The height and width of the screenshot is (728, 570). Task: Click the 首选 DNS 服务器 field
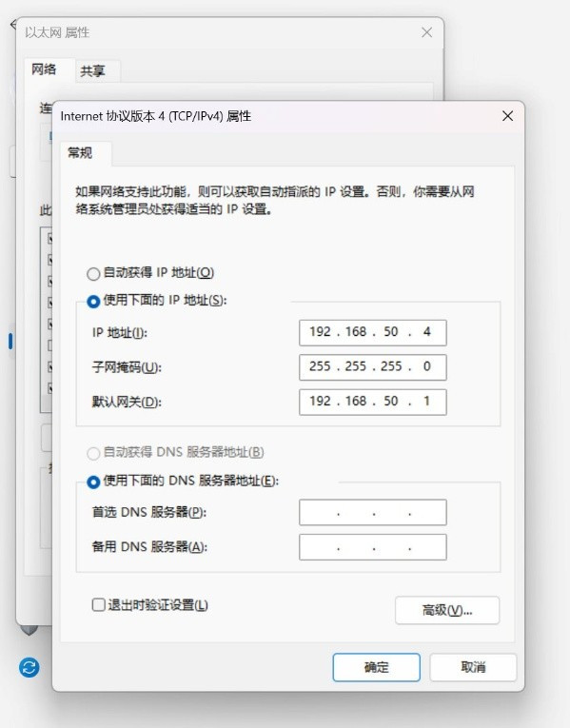pyautogui.click(x=373, y=512)
